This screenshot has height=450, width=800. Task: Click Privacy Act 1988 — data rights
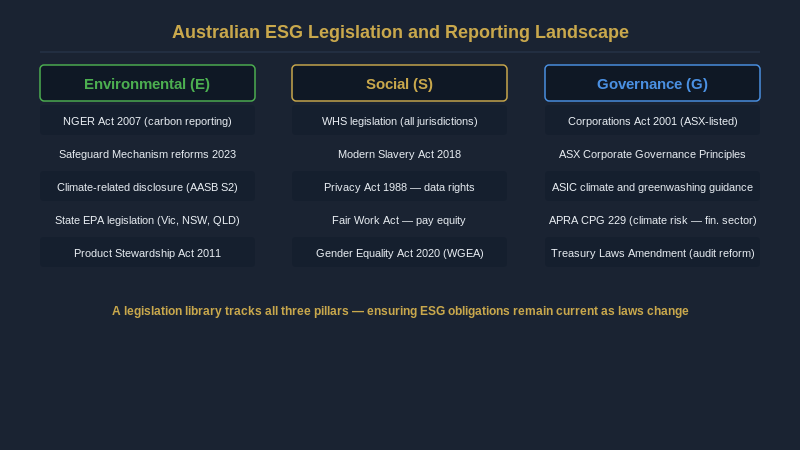[399, 187]
